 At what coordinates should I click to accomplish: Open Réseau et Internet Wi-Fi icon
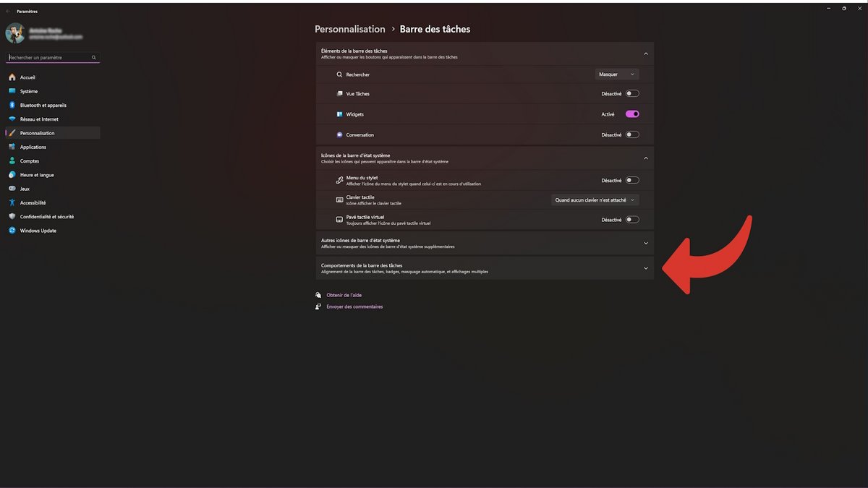(x=12, y=119)
